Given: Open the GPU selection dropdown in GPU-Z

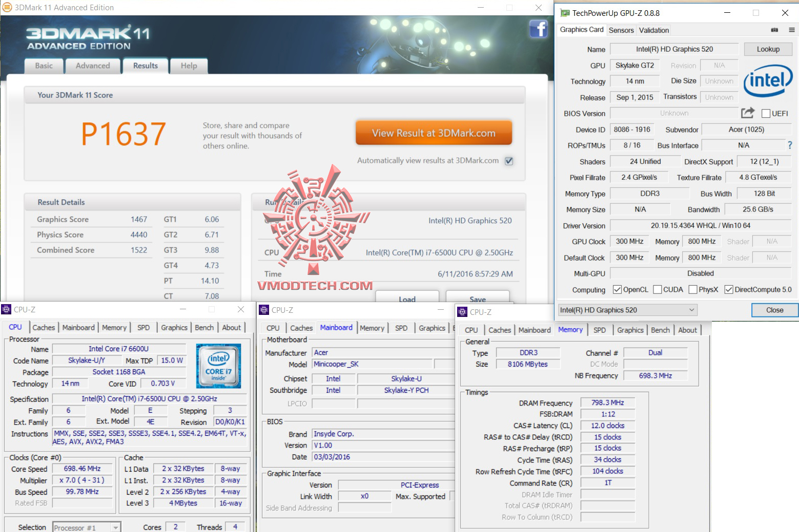Looking at the screenshot, I should pyautogui.click(x=628, y=310).
